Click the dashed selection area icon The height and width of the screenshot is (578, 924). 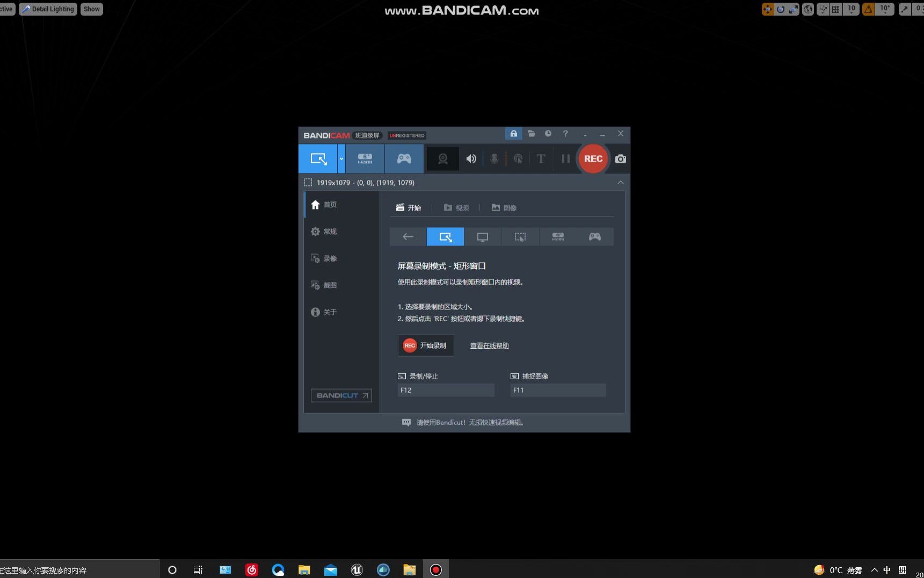[308, 183]
